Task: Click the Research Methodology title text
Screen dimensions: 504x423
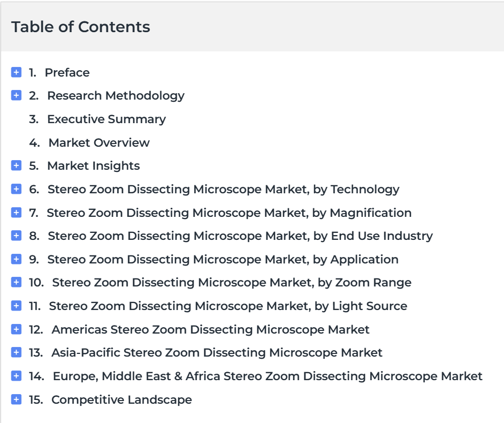Action: click(x=116, y=95)
